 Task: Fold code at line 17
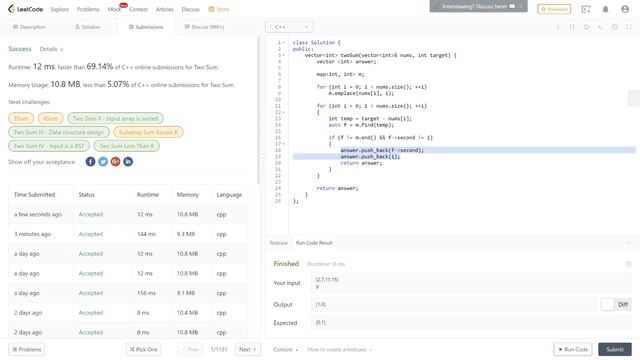tap(284, 144)
